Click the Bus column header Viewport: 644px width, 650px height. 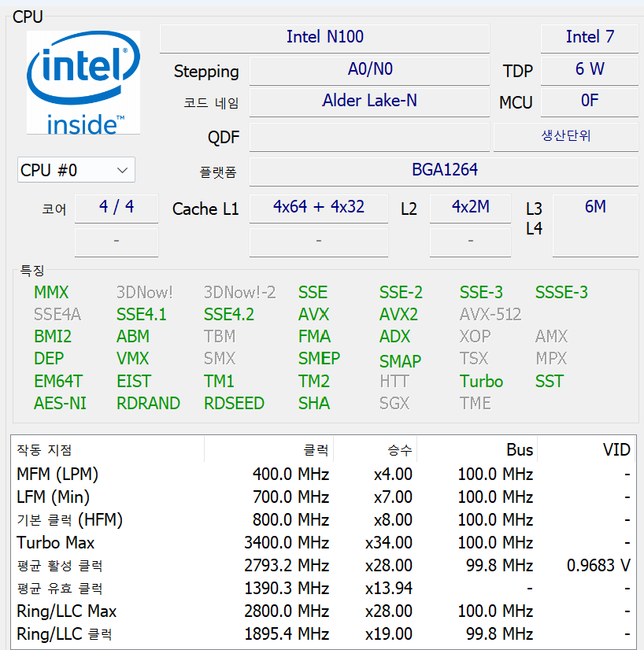coord(476,450)
